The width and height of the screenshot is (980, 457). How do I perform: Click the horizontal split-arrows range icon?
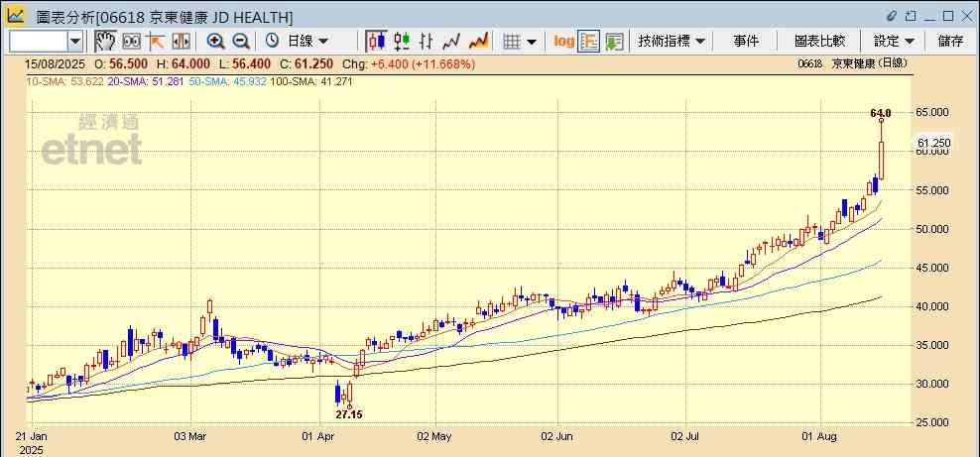(x=180, y=42)
